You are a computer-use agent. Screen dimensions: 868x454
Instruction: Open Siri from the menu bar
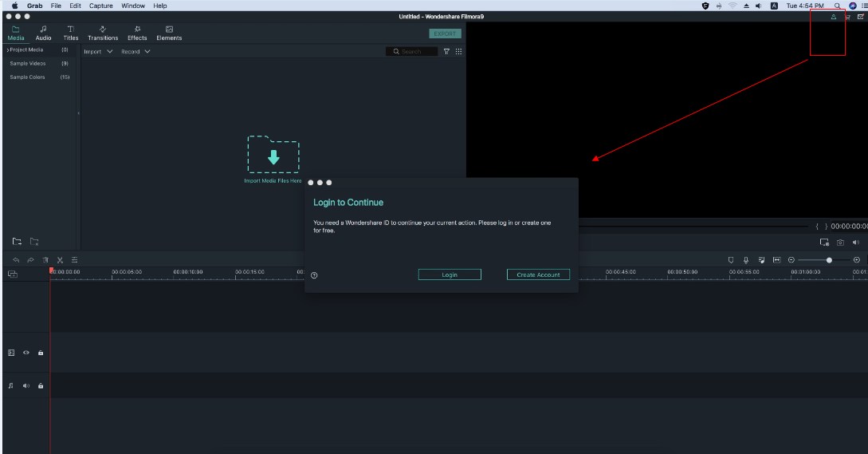click(853, 6)
